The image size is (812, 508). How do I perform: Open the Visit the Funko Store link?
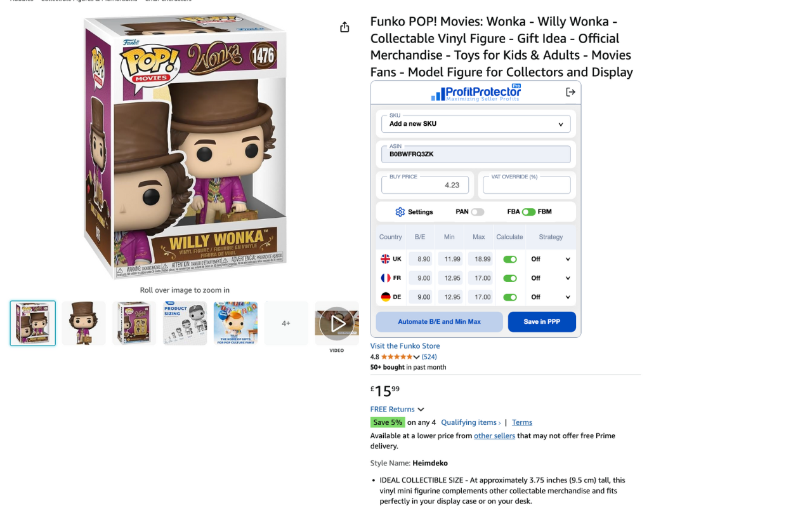[405, 346]
